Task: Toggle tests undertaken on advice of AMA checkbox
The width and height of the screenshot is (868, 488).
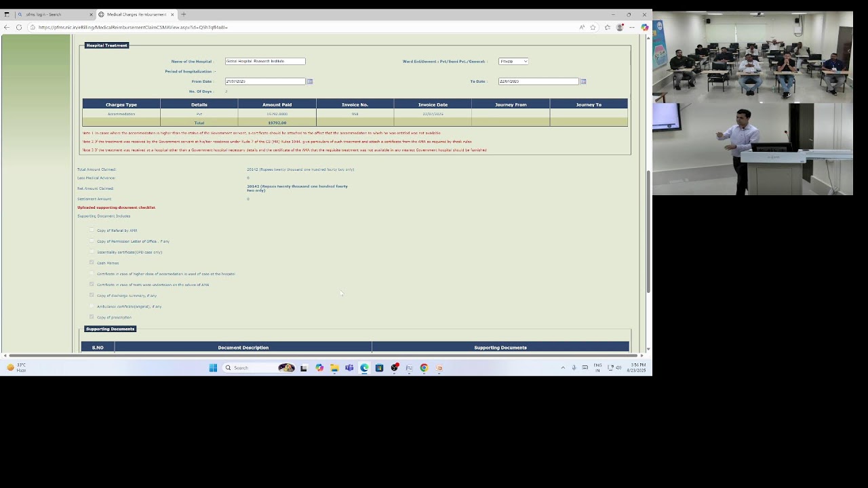Action: pos(92,284)
